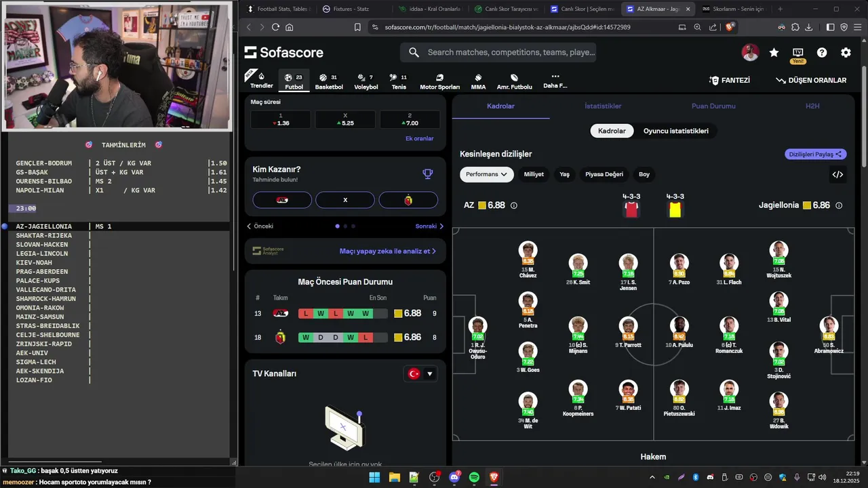Select the Kadrolar match tab
868x488 pixels.
click(x=500, y=106)
